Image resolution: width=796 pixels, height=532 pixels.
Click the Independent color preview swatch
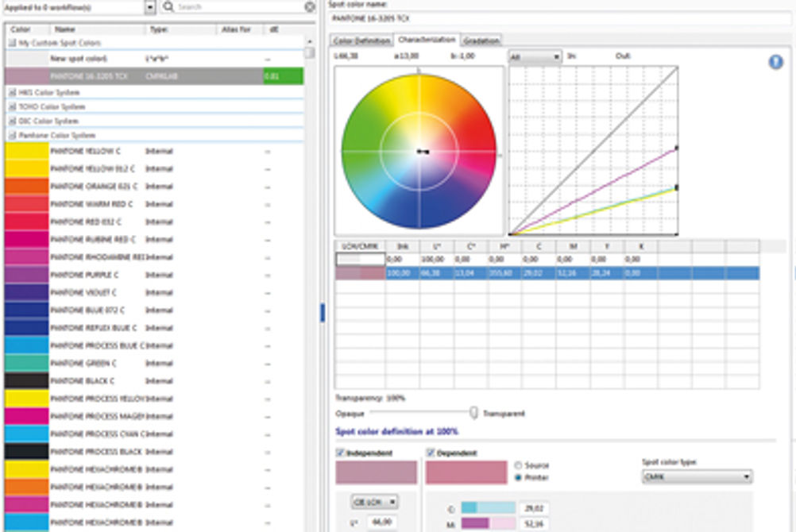(x=377, y=472)
